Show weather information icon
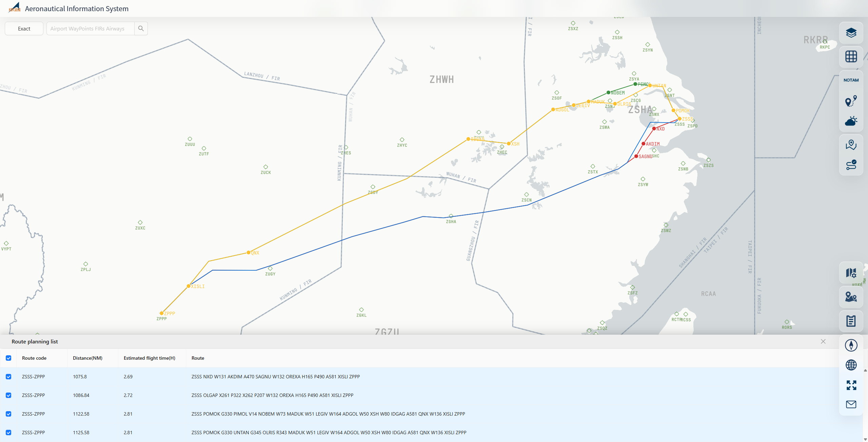This screenshot has height=442, width=868. coord(851,121)
